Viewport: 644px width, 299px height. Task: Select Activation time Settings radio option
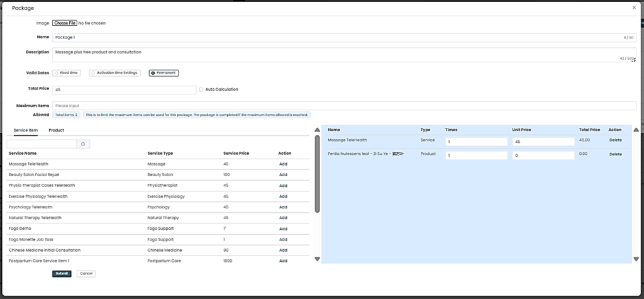(114, 73)
